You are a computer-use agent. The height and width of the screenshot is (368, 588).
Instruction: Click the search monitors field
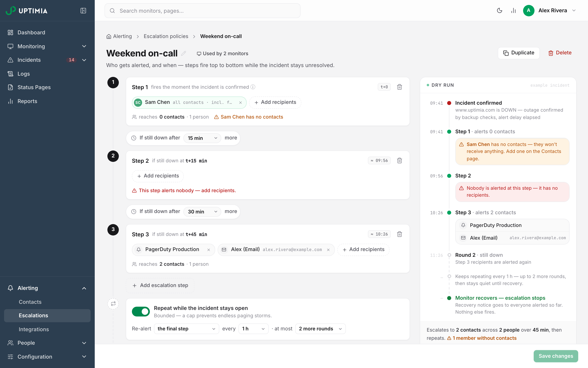[202, 11]
